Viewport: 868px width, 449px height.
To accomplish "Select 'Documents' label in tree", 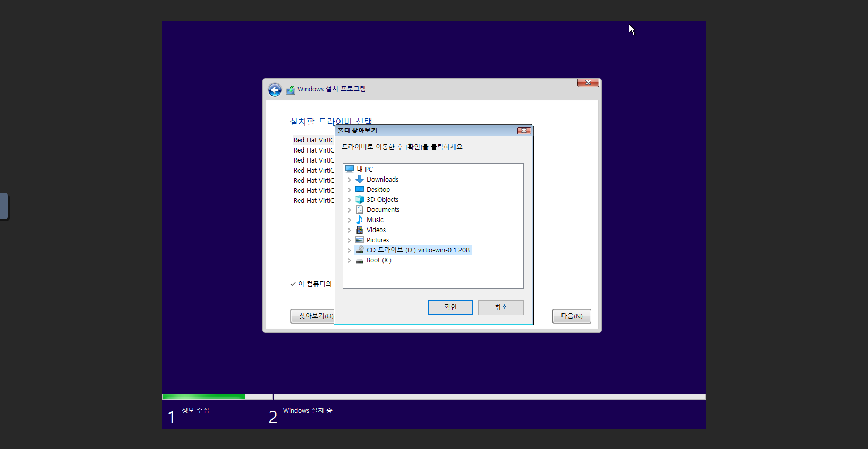I will pyautogui.click(x=383, y=210).
